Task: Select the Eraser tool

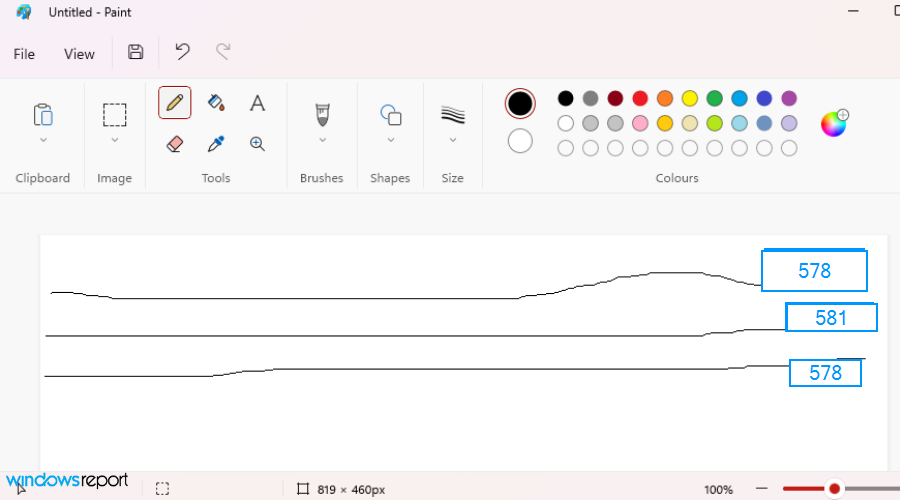Action: click(x=174, y=144)
